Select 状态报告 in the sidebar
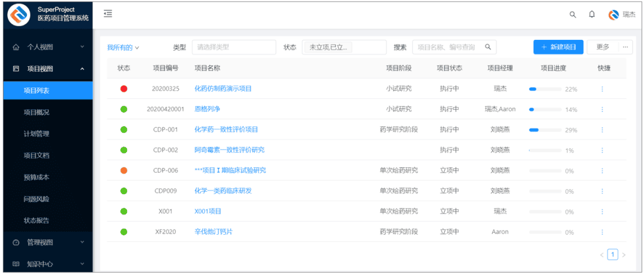644x274 pixels. (x=48, y=220)
